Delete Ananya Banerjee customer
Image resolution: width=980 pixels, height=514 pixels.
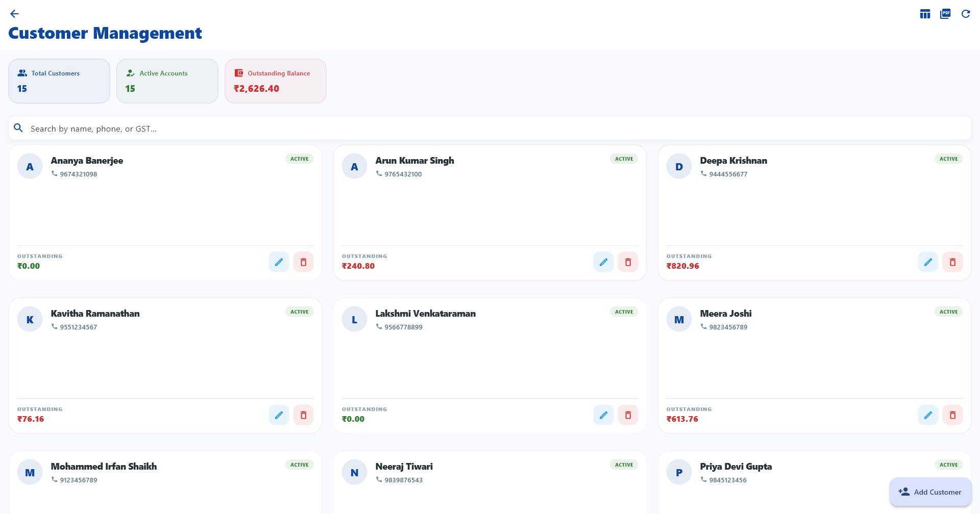[x=303, y=262]
